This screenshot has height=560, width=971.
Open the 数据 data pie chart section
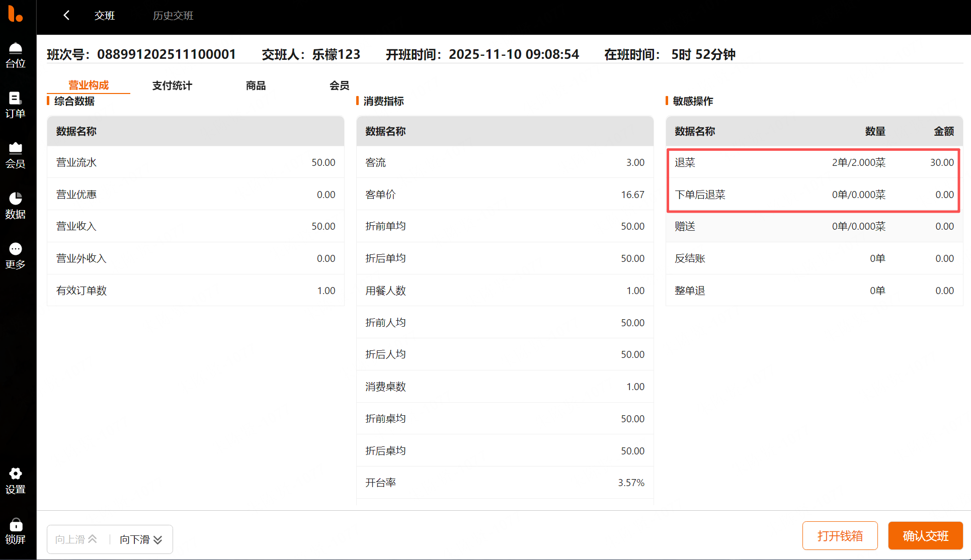16,205
